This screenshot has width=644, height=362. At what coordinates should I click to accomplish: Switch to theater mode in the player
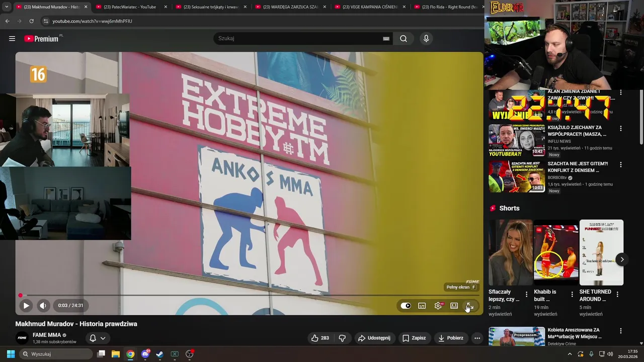click(454, 306)
